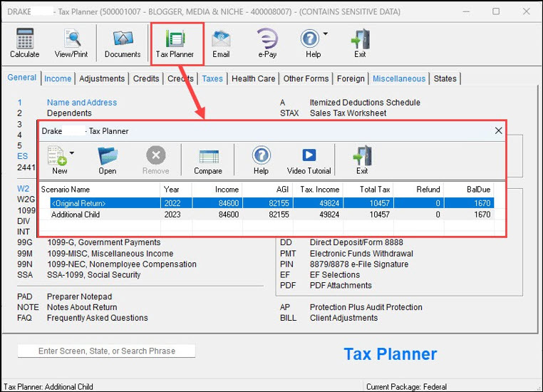Open the ES screen code
This screenshot has width=543, height=392.
click(x=23, y=156)
